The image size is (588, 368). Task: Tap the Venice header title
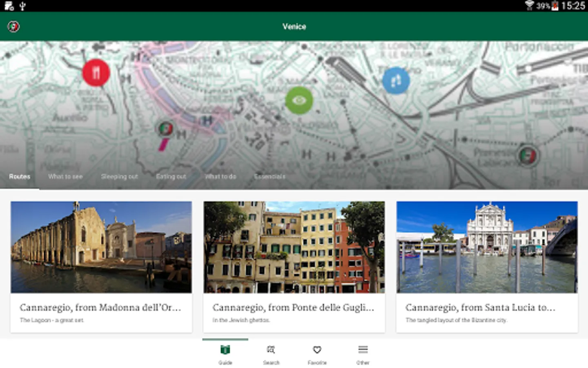294,27
